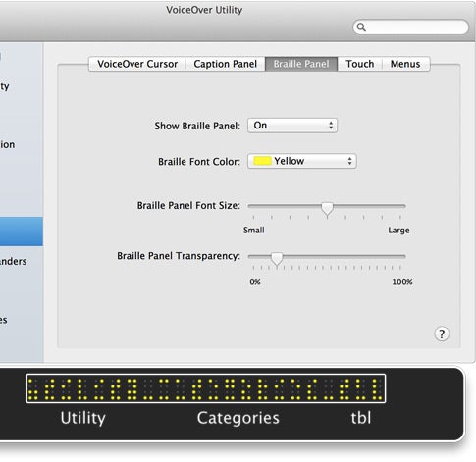
Task: Switch to the Caption Panel tab
Action: pos(226,64)
